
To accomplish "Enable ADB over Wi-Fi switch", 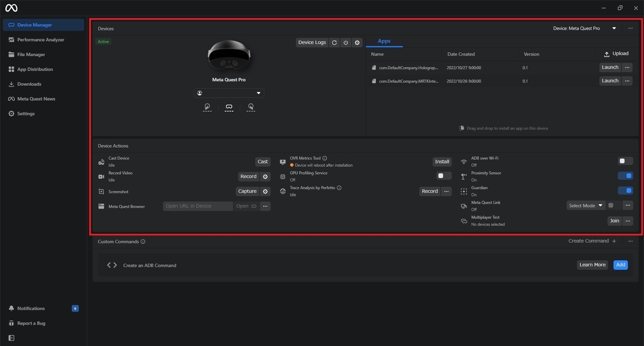I will (625, 161).
